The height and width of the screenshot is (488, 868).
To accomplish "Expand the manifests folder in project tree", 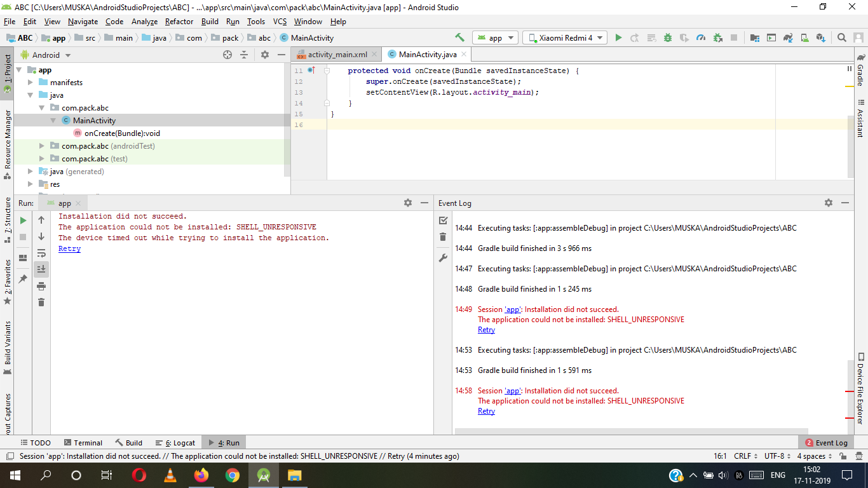I will 30,83.
